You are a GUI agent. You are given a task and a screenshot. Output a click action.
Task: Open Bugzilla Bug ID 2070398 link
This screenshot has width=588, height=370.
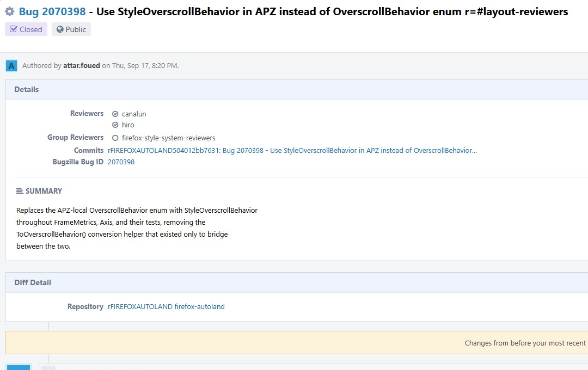121,162
